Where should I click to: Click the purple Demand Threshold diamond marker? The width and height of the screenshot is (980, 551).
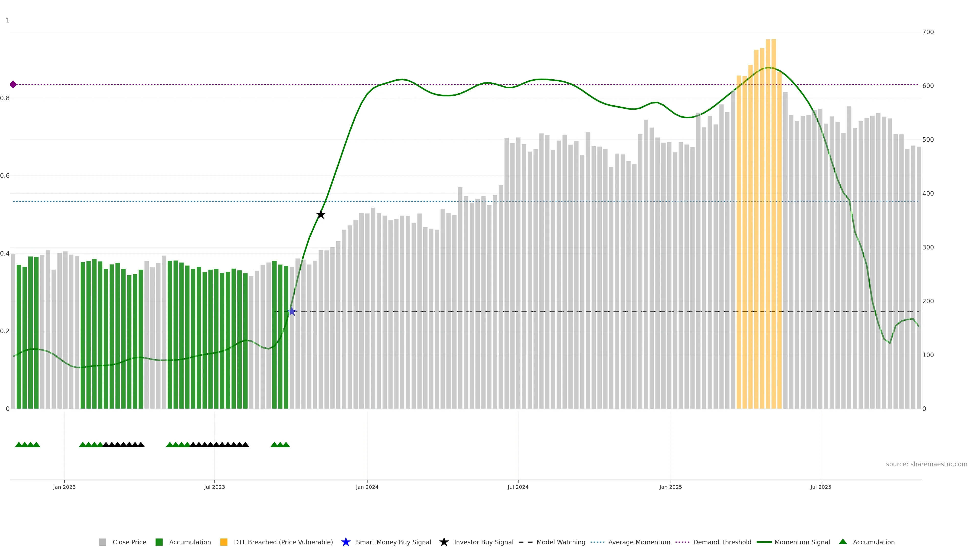coord(13,84)
